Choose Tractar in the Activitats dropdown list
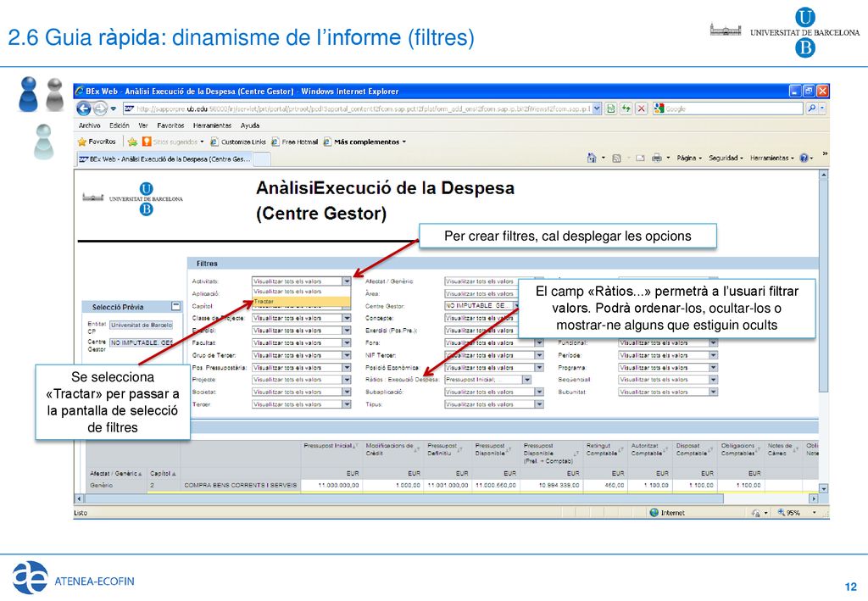This screenshot has width=868, height=601. coord(301,302)
